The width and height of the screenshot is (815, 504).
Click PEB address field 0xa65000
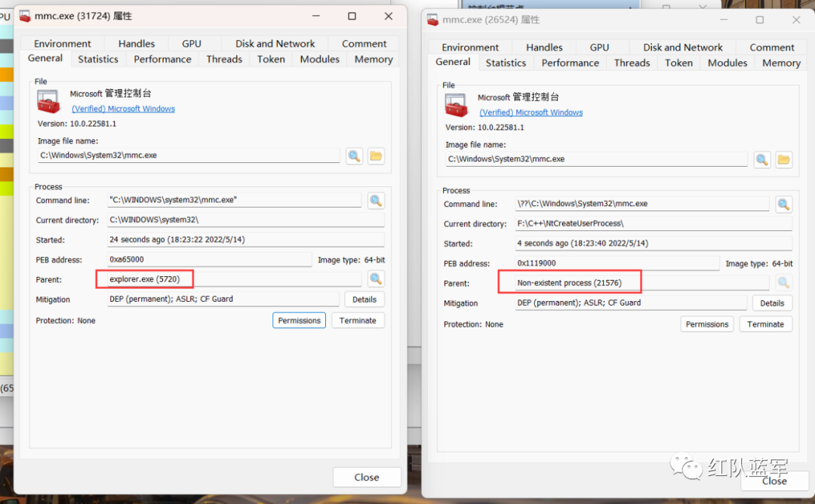click(x=210, y=260)
